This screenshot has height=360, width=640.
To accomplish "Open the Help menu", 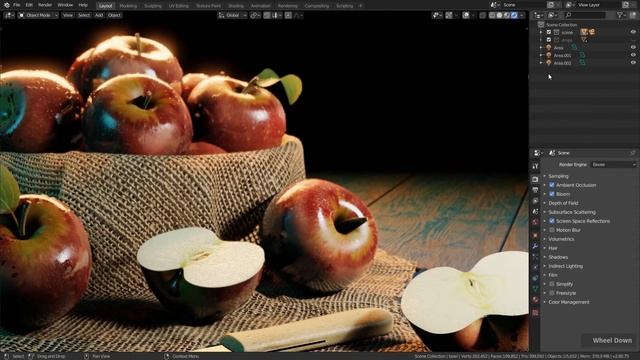I will [83, 5].
